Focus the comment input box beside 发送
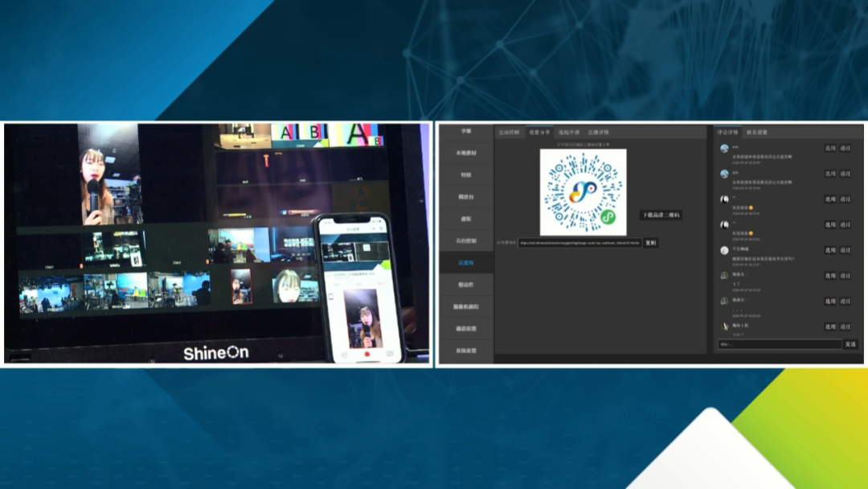Viewport: 868px width, 489px height. [x=780, y=344]
